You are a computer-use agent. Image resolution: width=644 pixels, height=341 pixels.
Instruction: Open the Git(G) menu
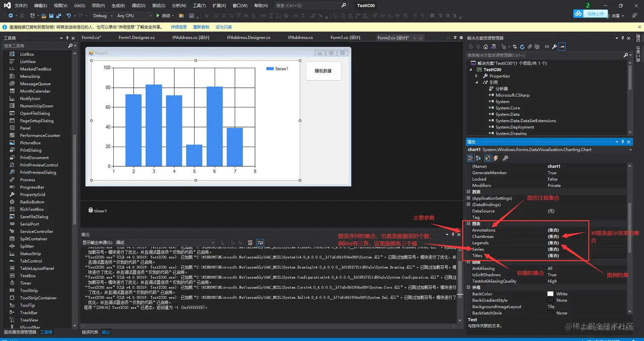click(x=79, y=6)
